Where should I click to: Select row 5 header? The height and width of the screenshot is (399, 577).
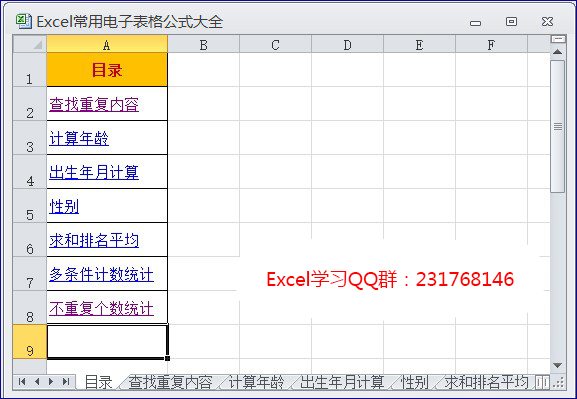(x=30, y=206)
